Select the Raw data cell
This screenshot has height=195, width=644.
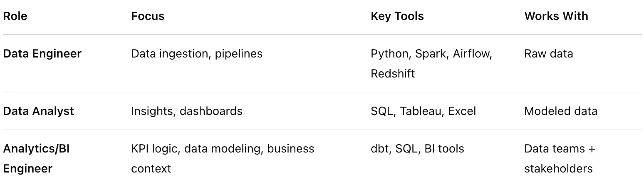tap(548, 54)
